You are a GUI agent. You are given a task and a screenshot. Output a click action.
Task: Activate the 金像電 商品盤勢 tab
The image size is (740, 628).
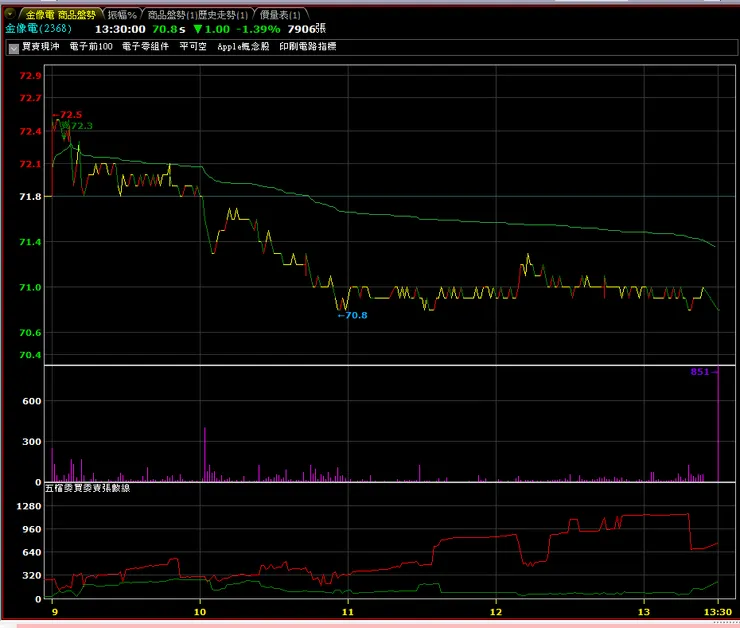(61, 15)
